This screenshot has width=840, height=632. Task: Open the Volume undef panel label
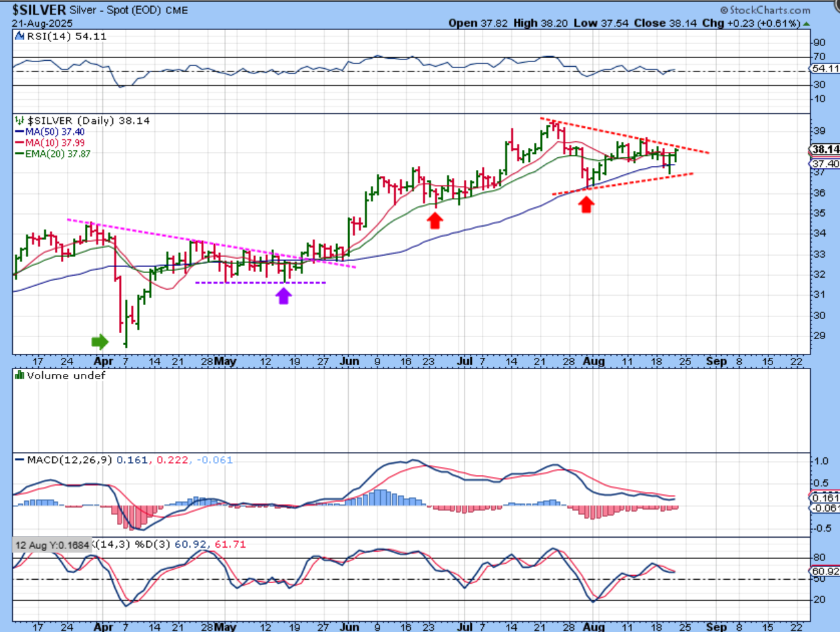pos(60,376)
